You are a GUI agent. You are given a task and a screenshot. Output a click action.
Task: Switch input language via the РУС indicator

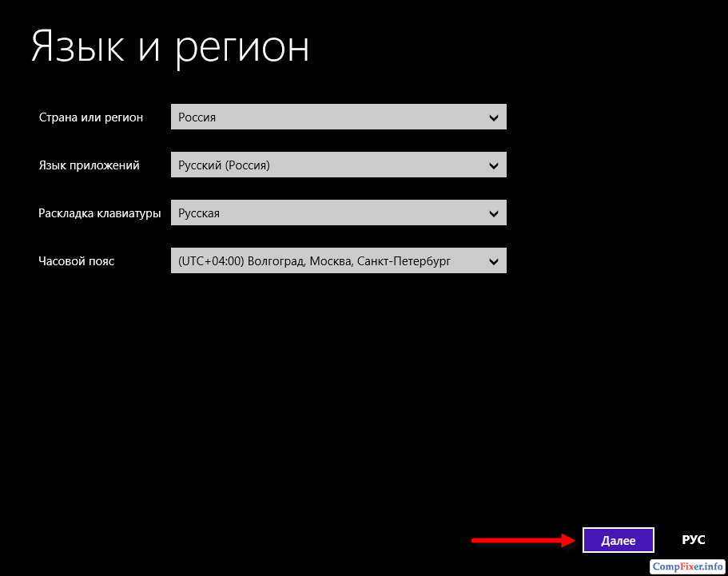693,540
